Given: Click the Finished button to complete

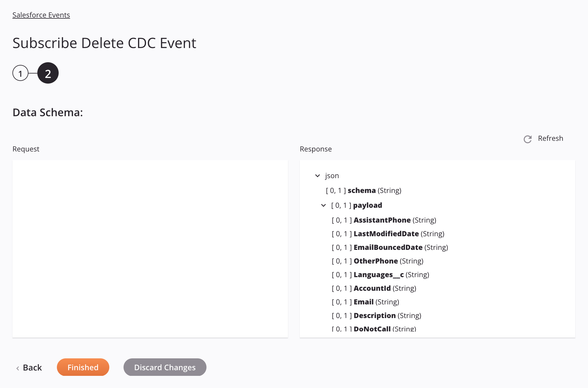Looking at the screenshot, I should point(83,367).
